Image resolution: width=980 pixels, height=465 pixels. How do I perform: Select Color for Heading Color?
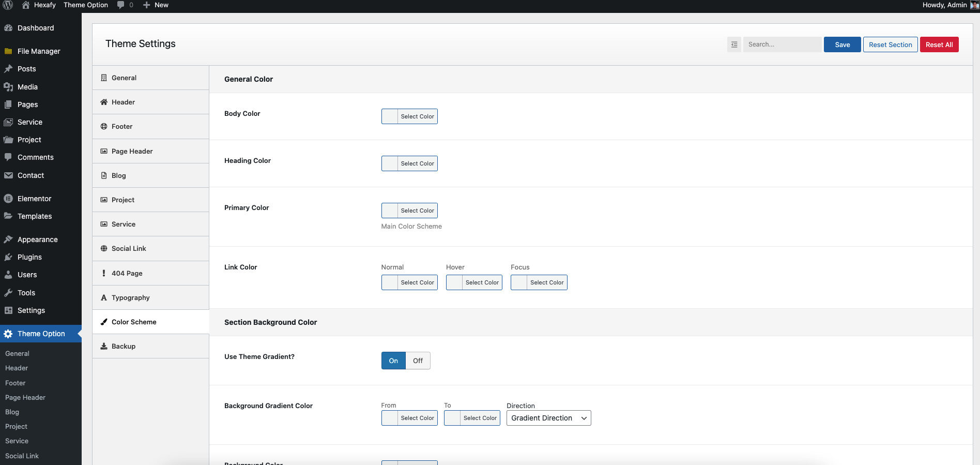coord(409,163)
